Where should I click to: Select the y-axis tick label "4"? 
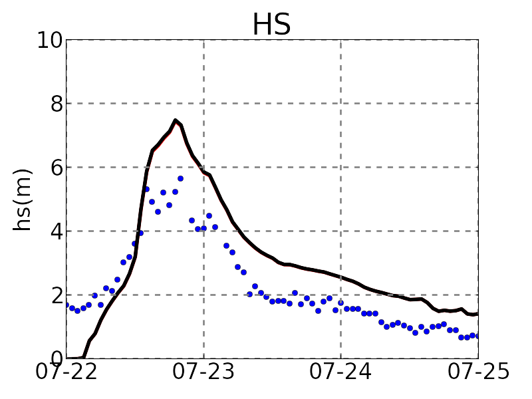(x=57, y=231)
